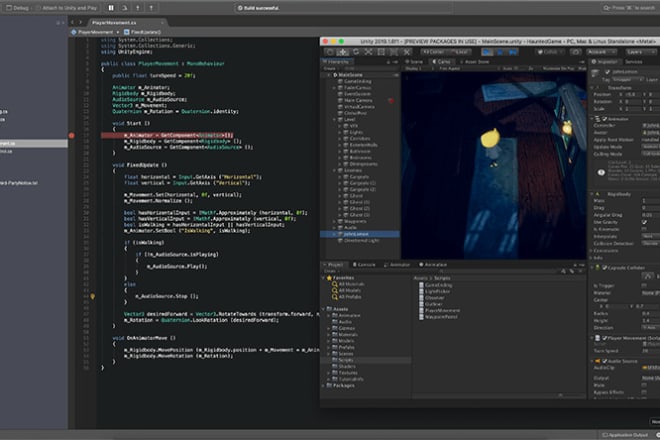Switch to the Game view tab
Viewport: 660px width, 440px height.
pos(441,62)
